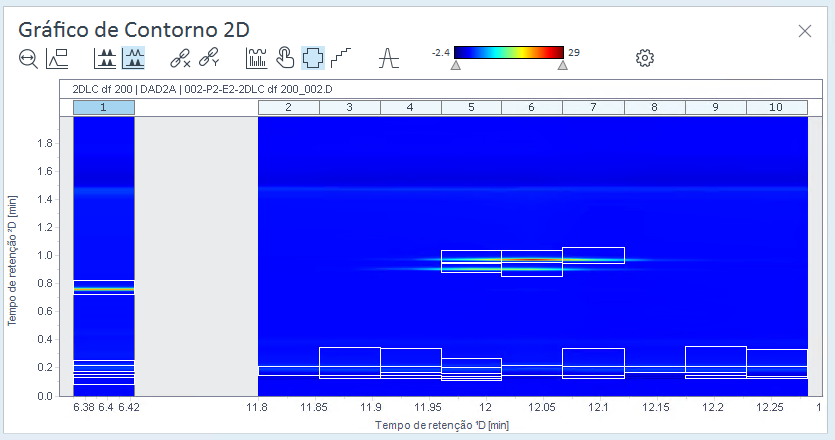Select cut number 9 header
Screen dimensions: 835x440
pyautogui.click(x=716, y=107)
